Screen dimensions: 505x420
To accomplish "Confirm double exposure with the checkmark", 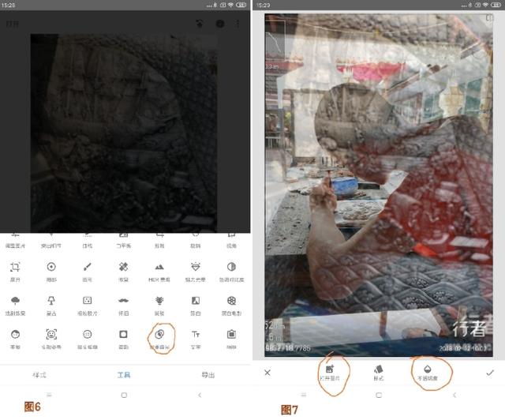I will [490, 372].
